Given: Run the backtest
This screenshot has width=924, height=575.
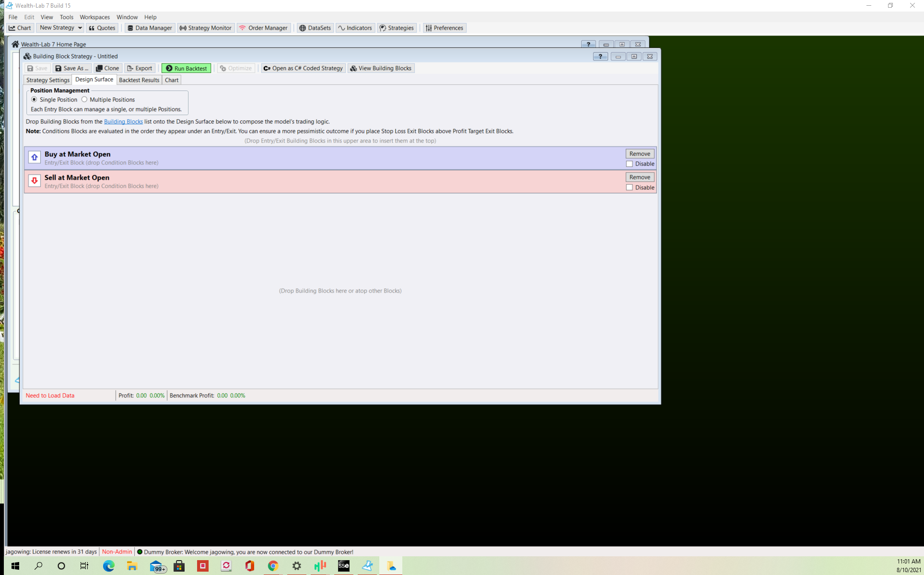Looking at the screenshot, I should click(x=187, y=68).
